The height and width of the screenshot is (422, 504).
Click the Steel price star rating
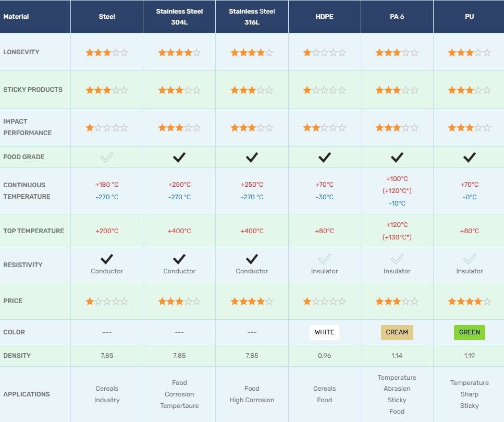pos(107,302)
